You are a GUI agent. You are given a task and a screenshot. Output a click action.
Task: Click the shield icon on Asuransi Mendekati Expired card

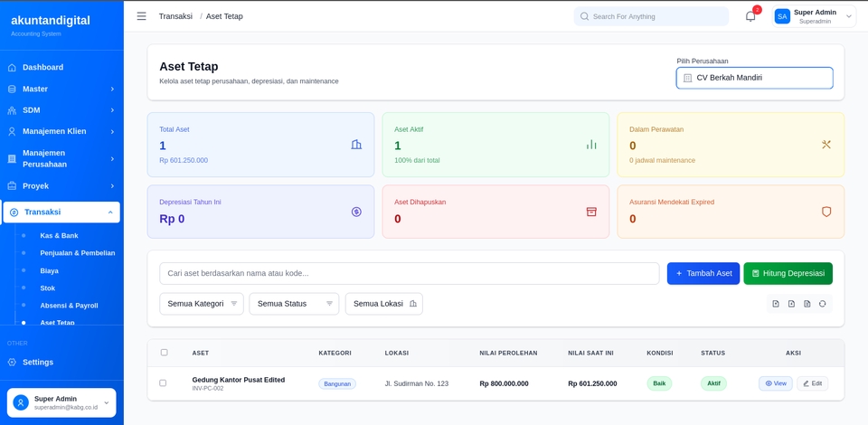point(826,212)
